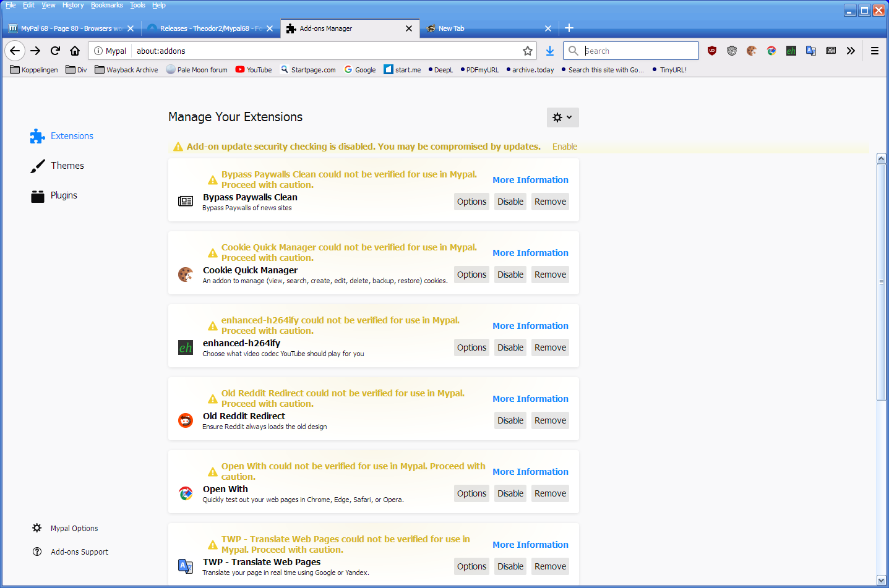Open enhanced-h264ify toolbar icon

coord(791,51)
